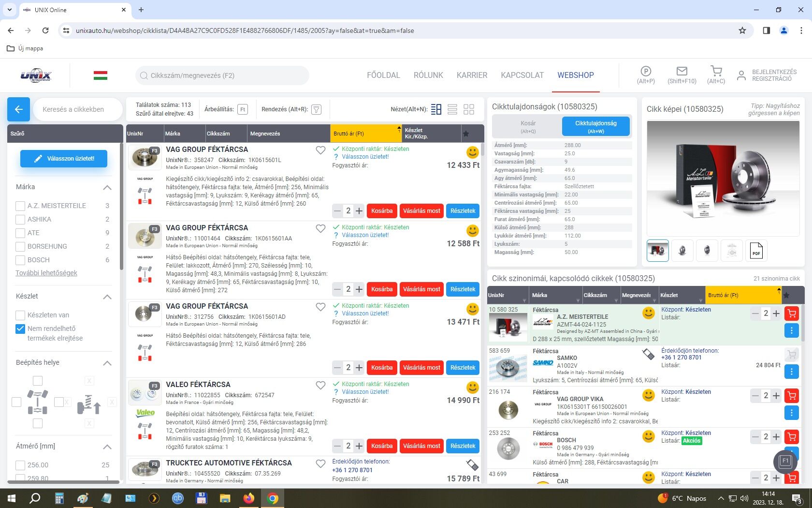Decrease quantity for VALEO brake disc

pyautogui.click(x=337, y=446)
